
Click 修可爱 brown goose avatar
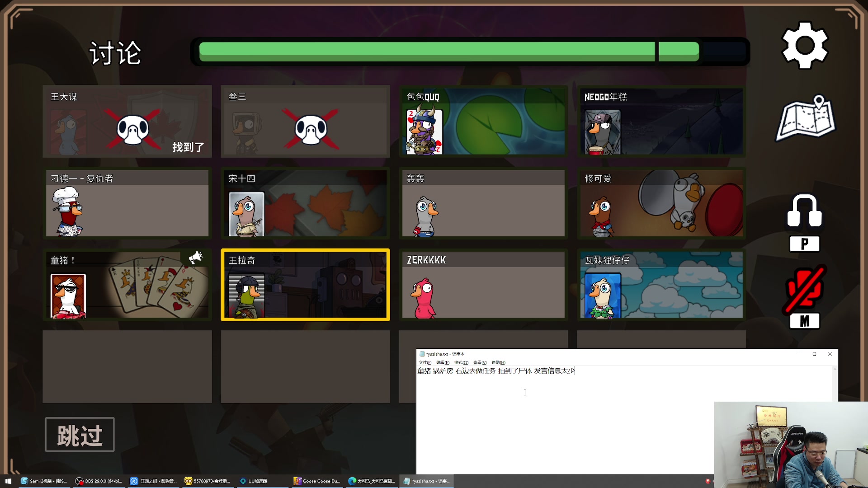pos(602,217)
